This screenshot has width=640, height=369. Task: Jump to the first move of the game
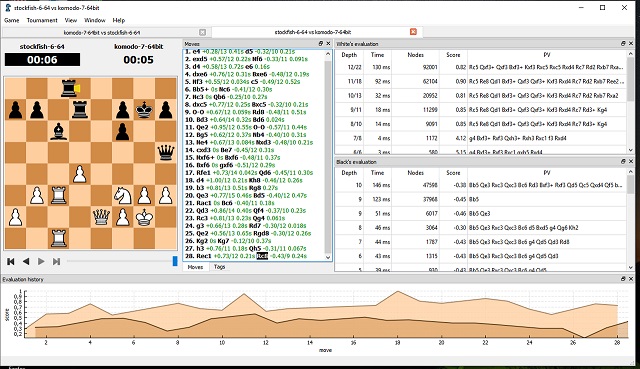tap(11, 262)
